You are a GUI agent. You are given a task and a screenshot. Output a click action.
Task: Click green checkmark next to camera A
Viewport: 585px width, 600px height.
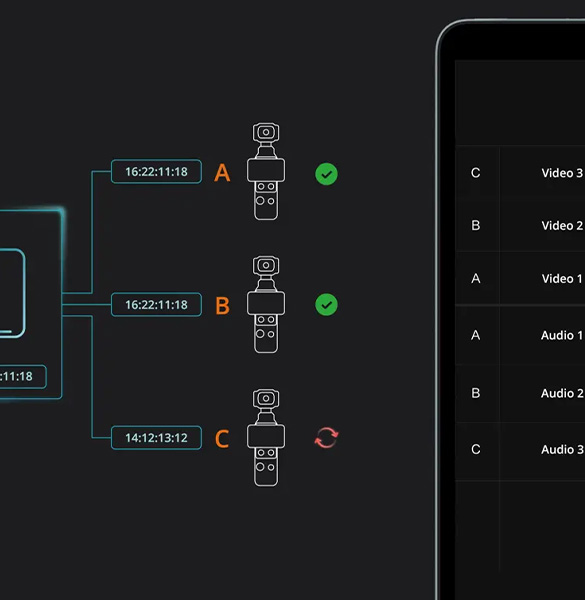point(326,174)
